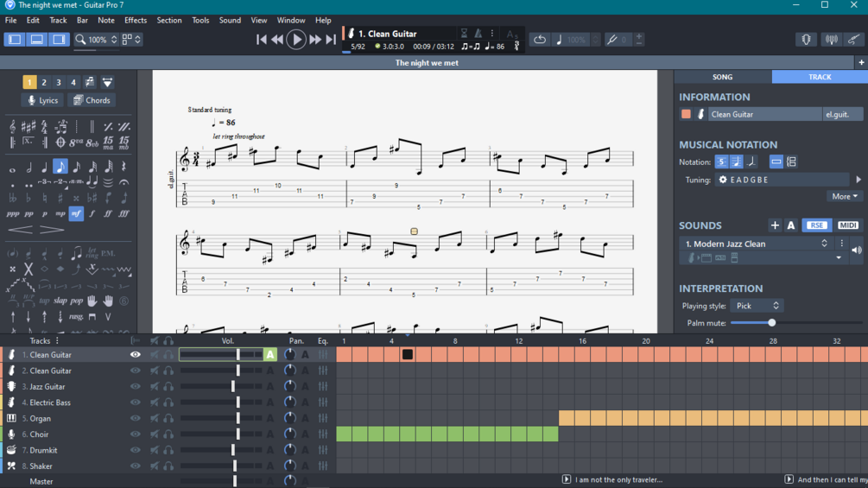Toggle the metronome icon
Screen dimensions: 868x488
pyautogui.click(x=478, y=34)
